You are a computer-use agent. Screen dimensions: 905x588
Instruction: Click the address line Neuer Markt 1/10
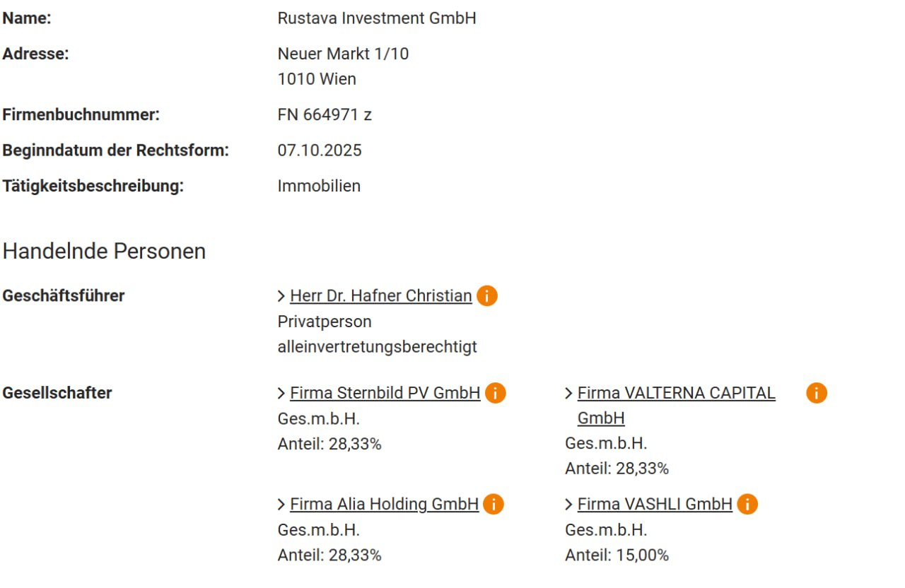point(343,54)
